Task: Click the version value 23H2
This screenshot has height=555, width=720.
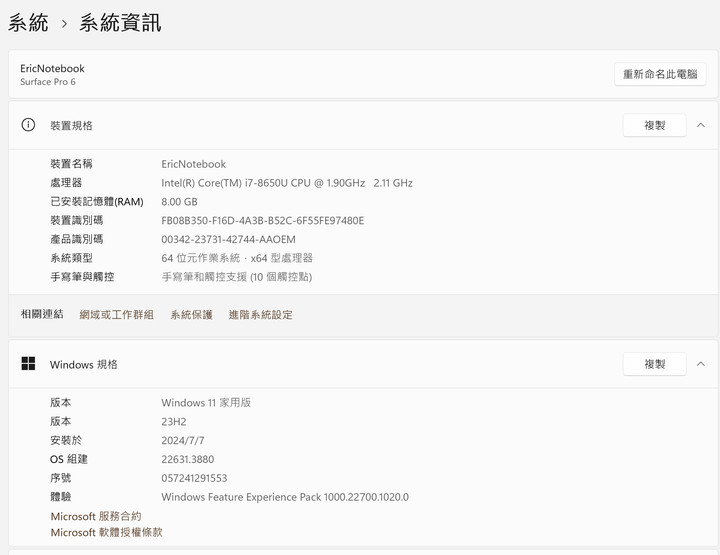Action: (x=174, y=421)
